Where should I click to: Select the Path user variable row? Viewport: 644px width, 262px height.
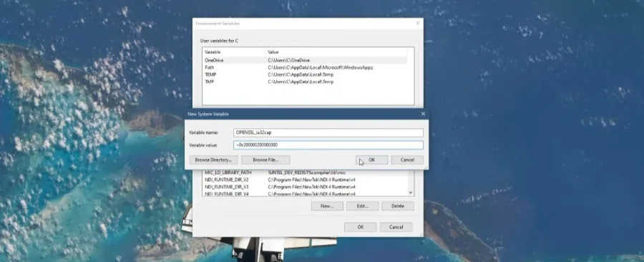(x=305, y=67)
